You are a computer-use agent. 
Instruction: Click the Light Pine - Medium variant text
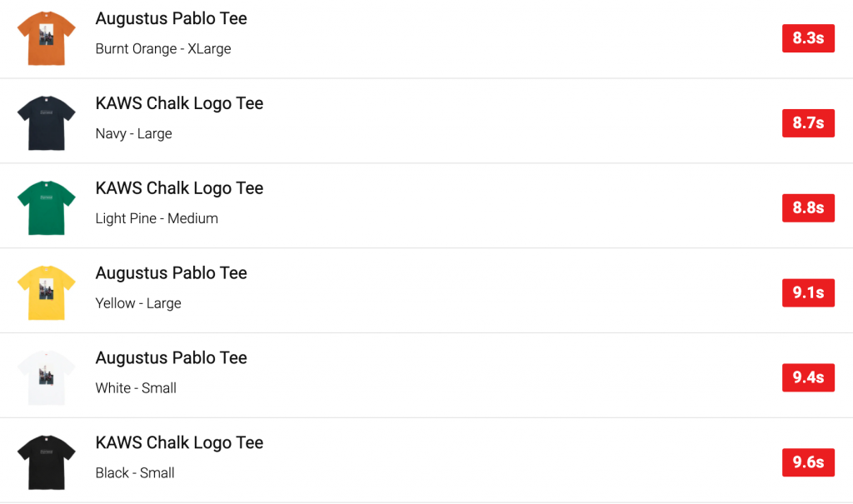point(157,218)
